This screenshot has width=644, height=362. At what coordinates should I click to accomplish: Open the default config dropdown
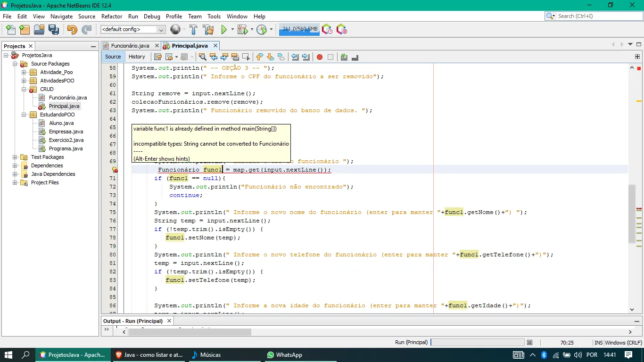click(x=133, y=29)
